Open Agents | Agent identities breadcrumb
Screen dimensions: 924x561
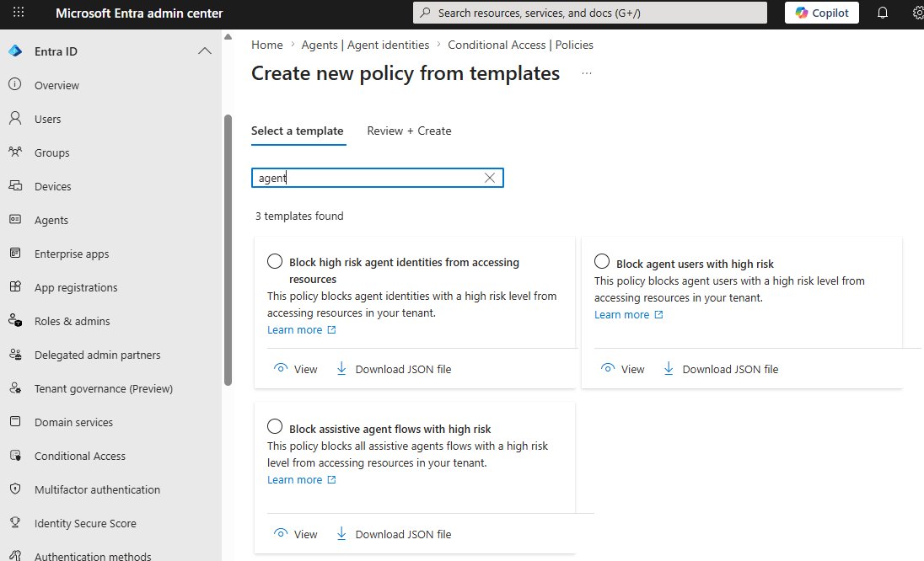tap(365, 45)
